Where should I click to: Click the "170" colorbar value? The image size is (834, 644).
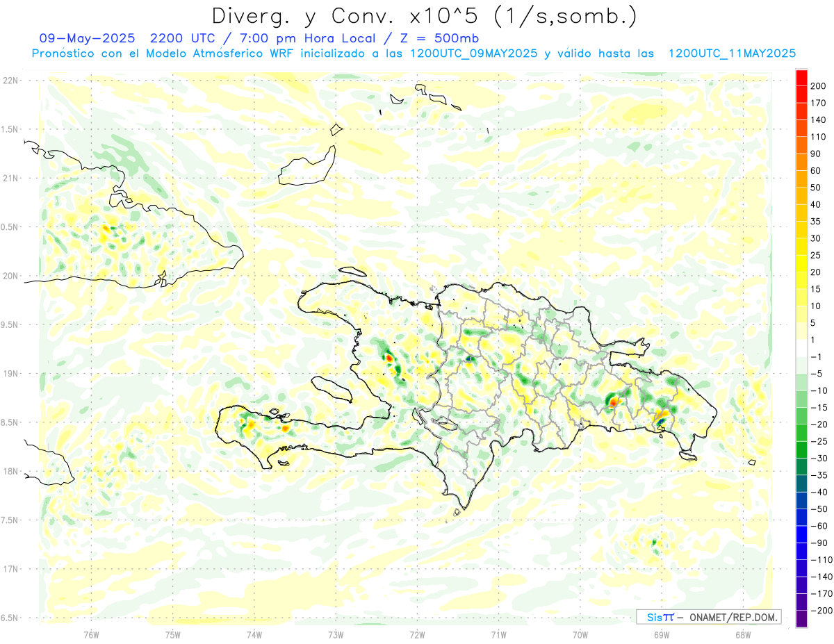(818, 103)
